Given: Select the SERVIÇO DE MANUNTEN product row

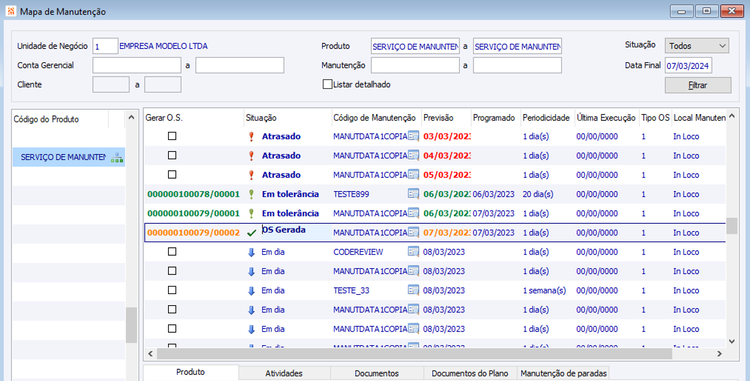Looking at the screenshot, I should point(69,157).
